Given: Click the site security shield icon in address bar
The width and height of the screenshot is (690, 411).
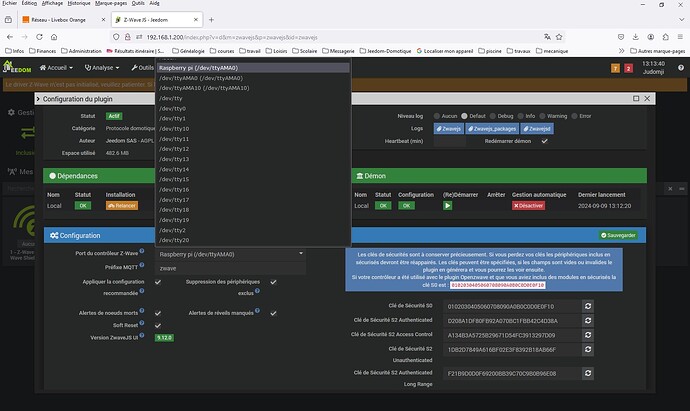Looking at the screenshot, I should (x=116, y=37).
